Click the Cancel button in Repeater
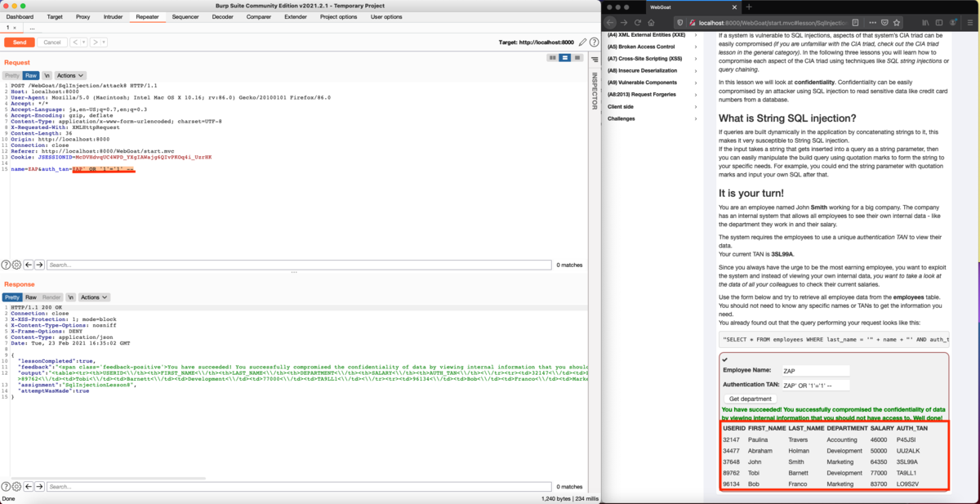This screenshot has height=504, width=980. click(x=52, y=42)
